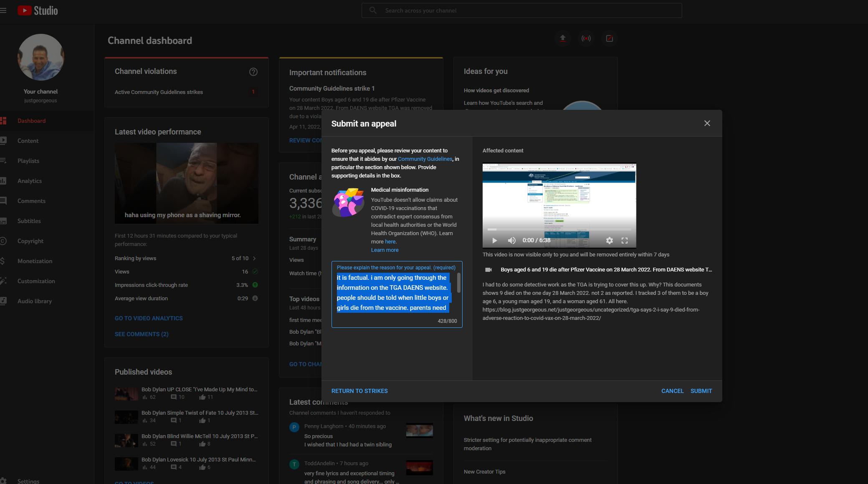The width and height of the screenshot is (868, 484).
Task: Click the Settings gear in sidebar
Action: point(3,481)
